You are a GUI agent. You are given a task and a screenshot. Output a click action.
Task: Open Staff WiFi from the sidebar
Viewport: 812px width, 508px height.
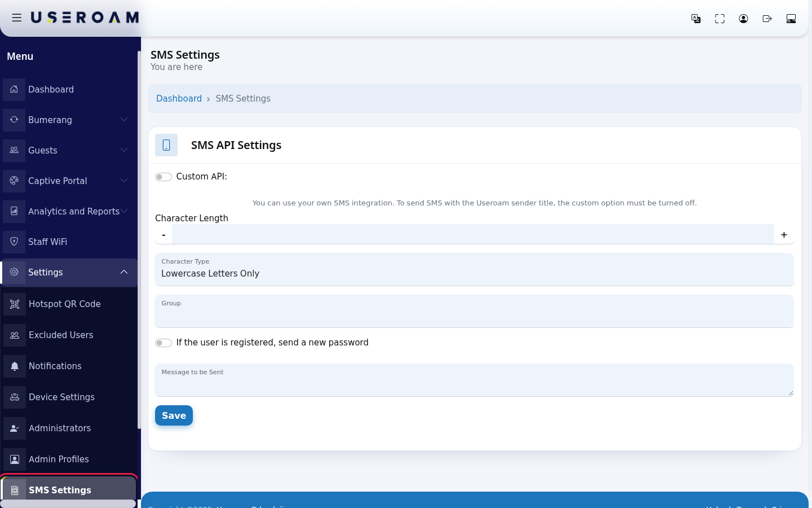pyautogui.click(x=69, y=242)
